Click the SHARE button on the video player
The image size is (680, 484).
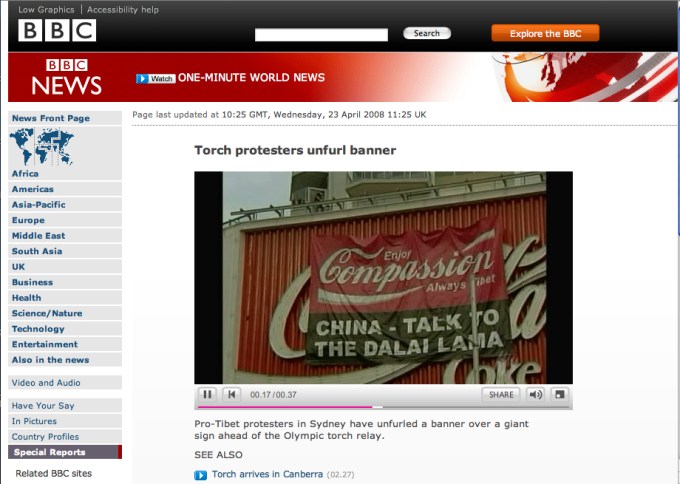[x=501, y=395]
